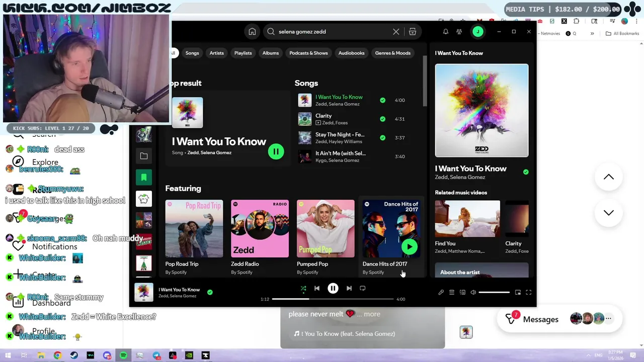The width and height of the screenshot is (644, 362).
Task: Open Telegram from the taskbar
Action: coord(156,355)
